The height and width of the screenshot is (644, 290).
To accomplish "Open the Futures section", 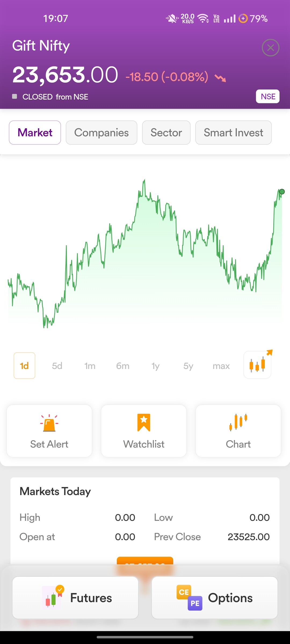I will (75, 598).
